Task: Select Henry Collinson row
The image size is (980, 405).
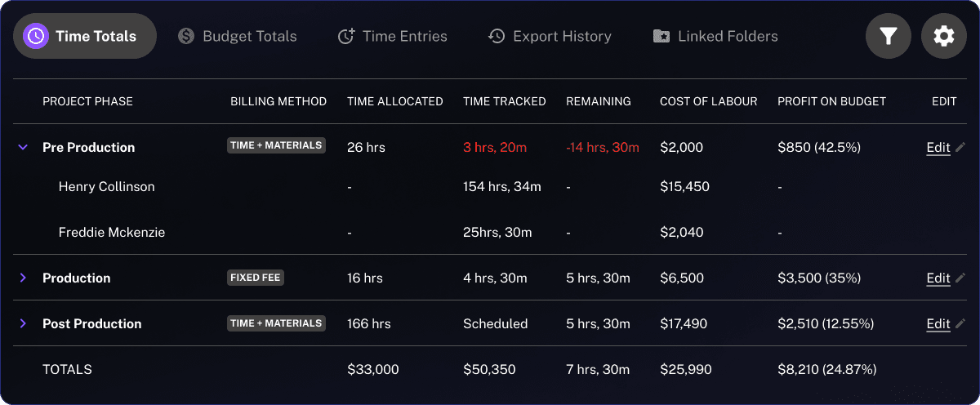Action: [490, 186]
